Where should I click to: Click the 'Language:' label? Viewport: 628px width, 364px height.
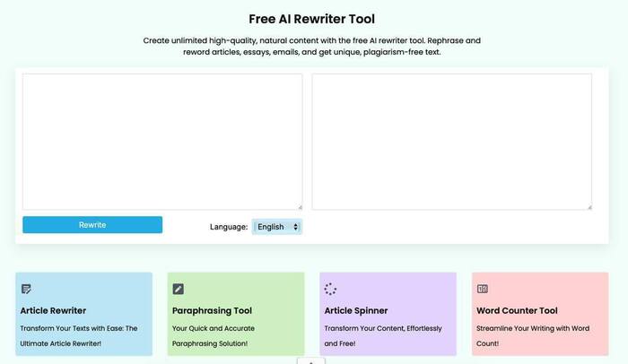coord(229,227)
